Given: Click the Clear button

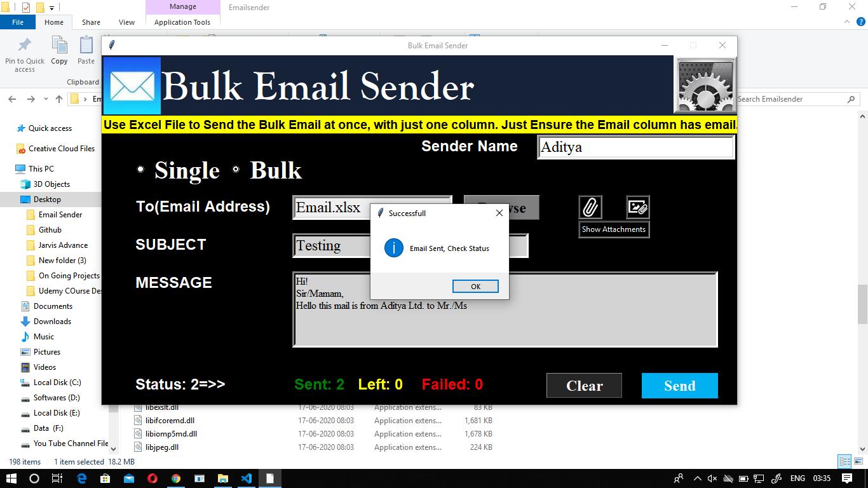Looking at the screenshot, I should 584,386.
